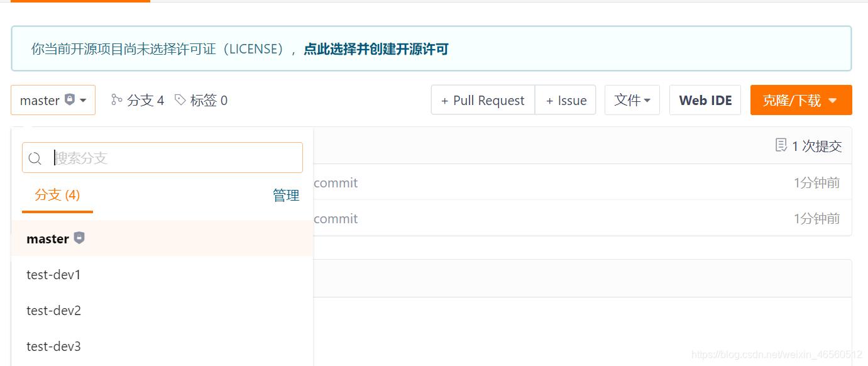868x366 pixels.
Task: Click the shield icon beside master in list
Action: tap(79, 238)
